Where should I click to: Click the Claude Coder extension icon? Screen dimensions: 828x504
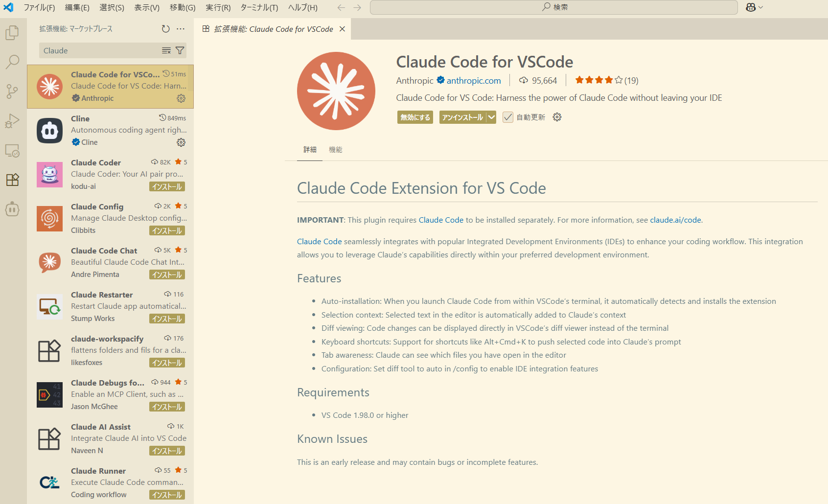pyautogui.click(x=49, y=175)
